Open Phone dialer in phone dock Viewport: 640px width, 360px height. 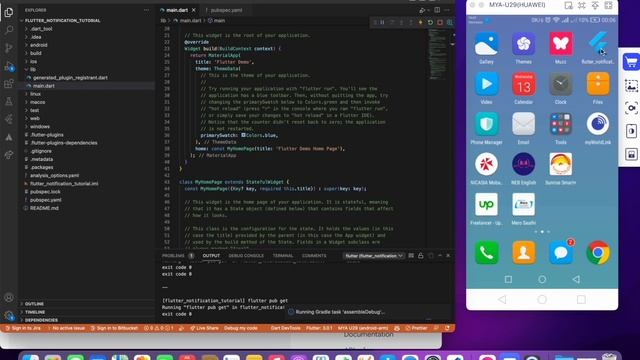(x=486, y=253)
